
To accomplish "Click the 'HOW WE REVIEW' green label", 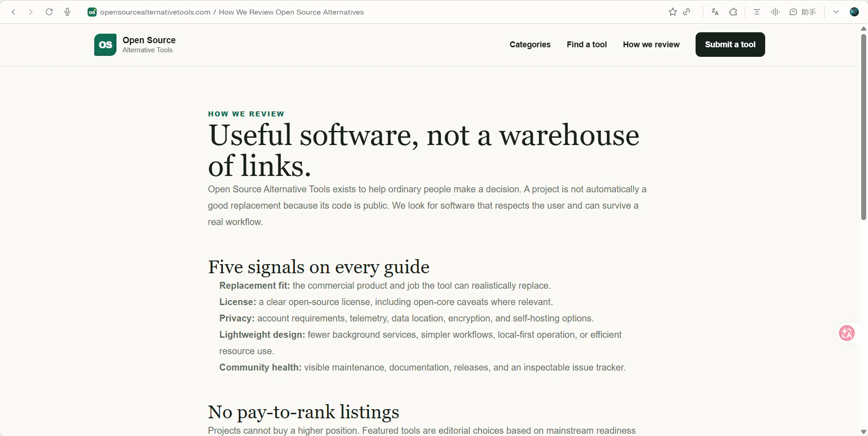I will tap(246, 114).
